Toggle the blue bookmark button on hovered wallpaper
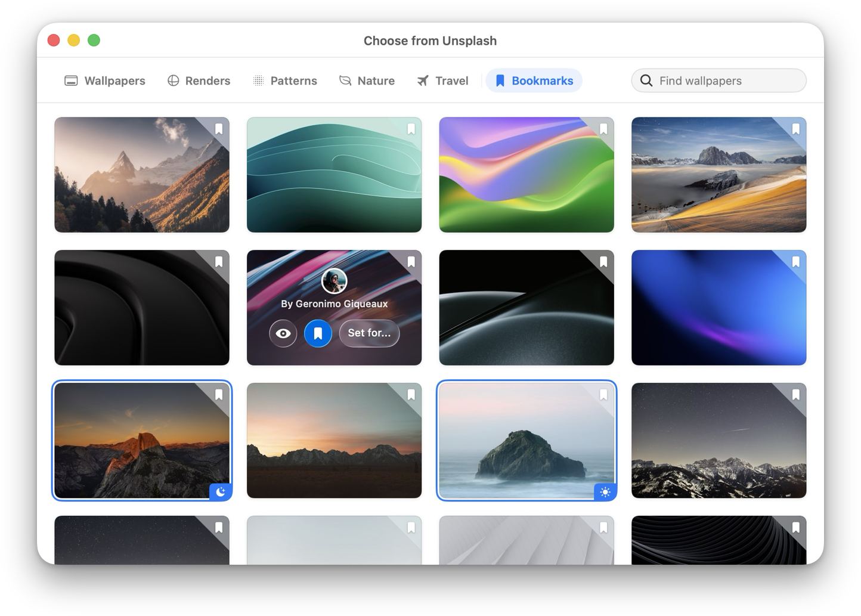Viewport: 861px width, 616px height. coord(318,333)
